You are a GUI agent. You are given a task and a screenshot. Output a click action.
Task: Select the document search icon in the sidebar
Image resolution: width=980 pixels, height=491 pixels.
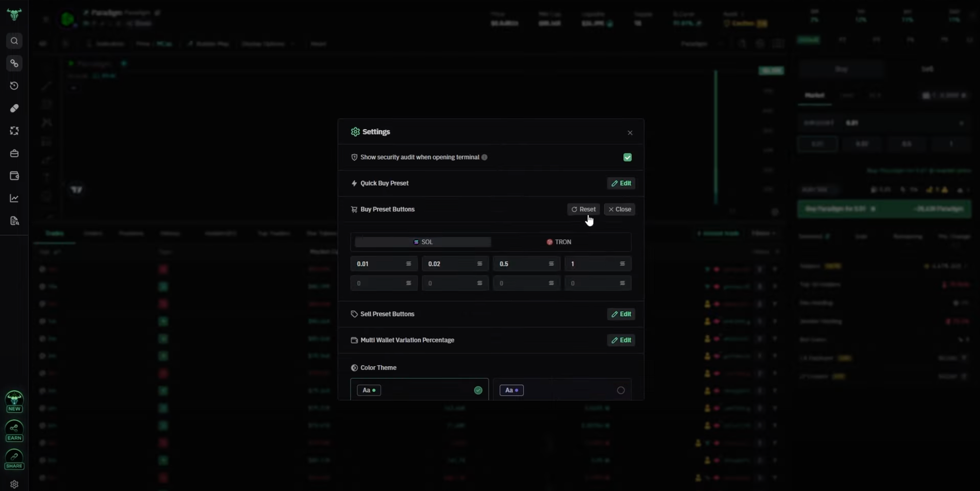[14, 221]
